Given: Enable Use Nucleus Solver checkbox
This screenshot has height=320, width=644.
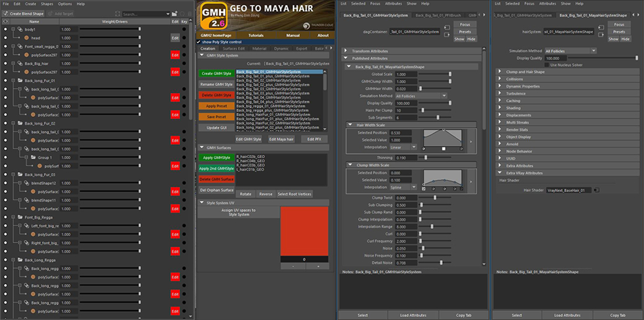Looking at the screenshot, I should [546, 64].
